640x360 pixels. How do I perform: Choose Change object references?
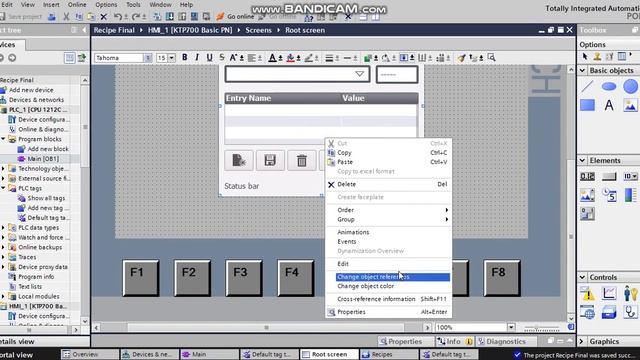tap(393, 277)
